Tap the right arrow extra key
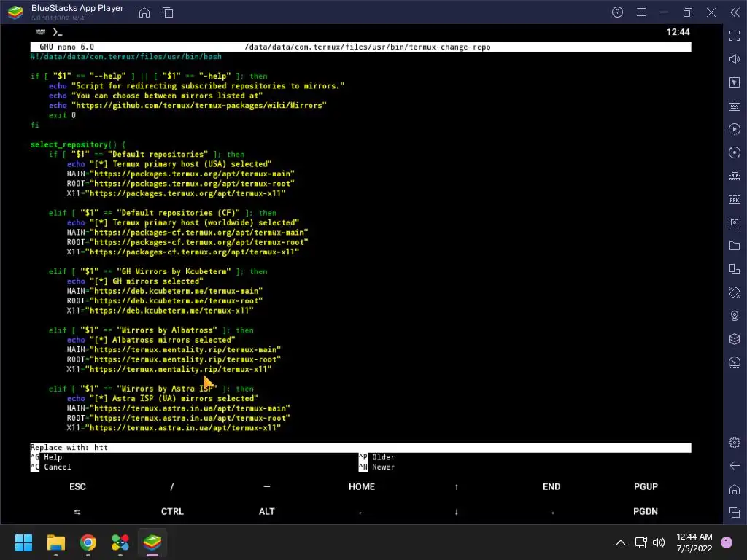Image resolution: width=747 pixels, height=560 pixels. [551, 512]
